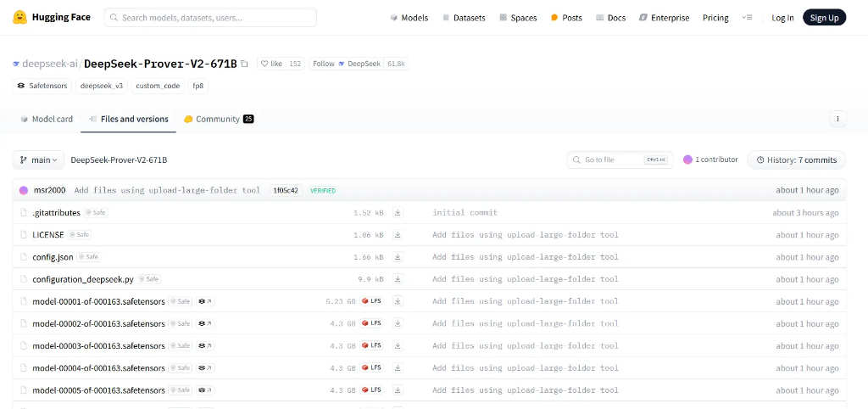Download the .gitattributes file
Image resolution: width=868 pixels, height=409 pixels.
[x=398, y=212]
